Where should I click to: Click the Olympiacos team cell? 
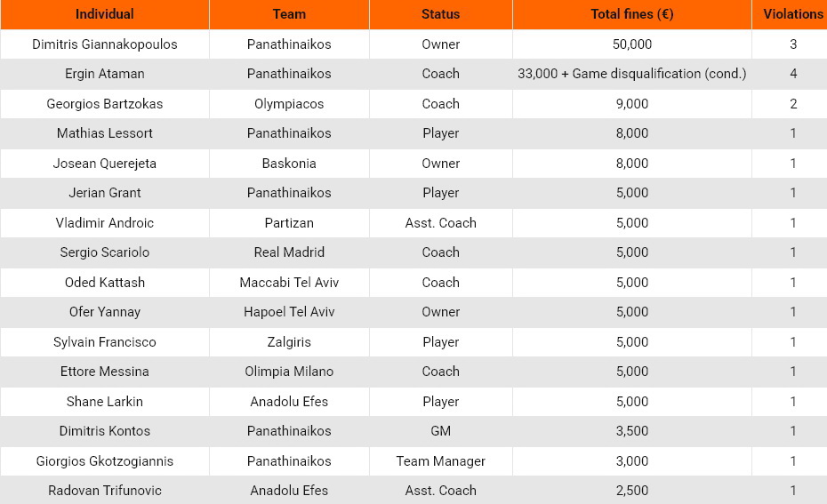289,104
